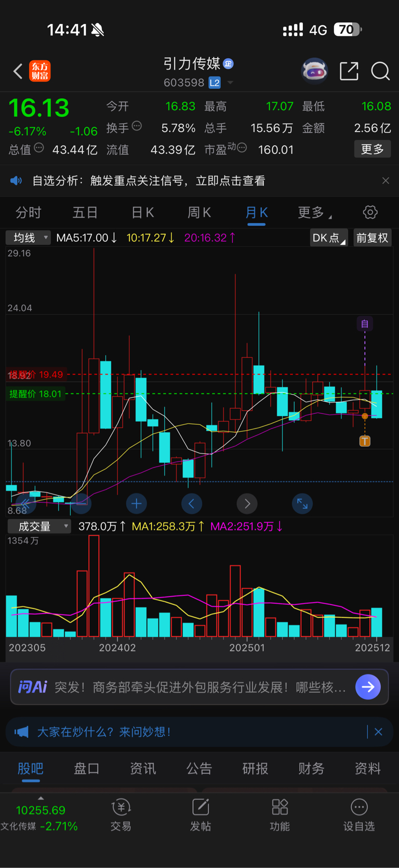The height and width of the screenshot is (868, 399).
Task: Tap the MA5:17.00 value label
Action: pyautogui.click(x=86, y=238)
